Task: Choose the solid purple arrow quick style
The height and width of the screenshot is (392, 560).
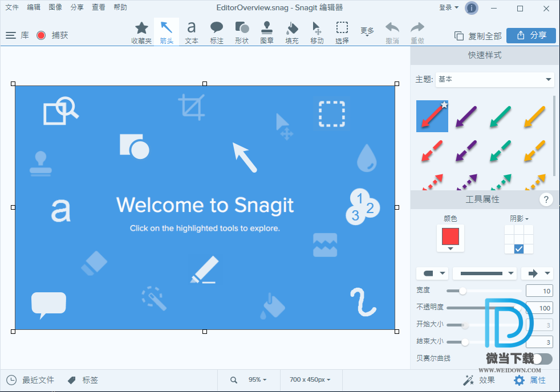Action: click(x=466, y=116)
